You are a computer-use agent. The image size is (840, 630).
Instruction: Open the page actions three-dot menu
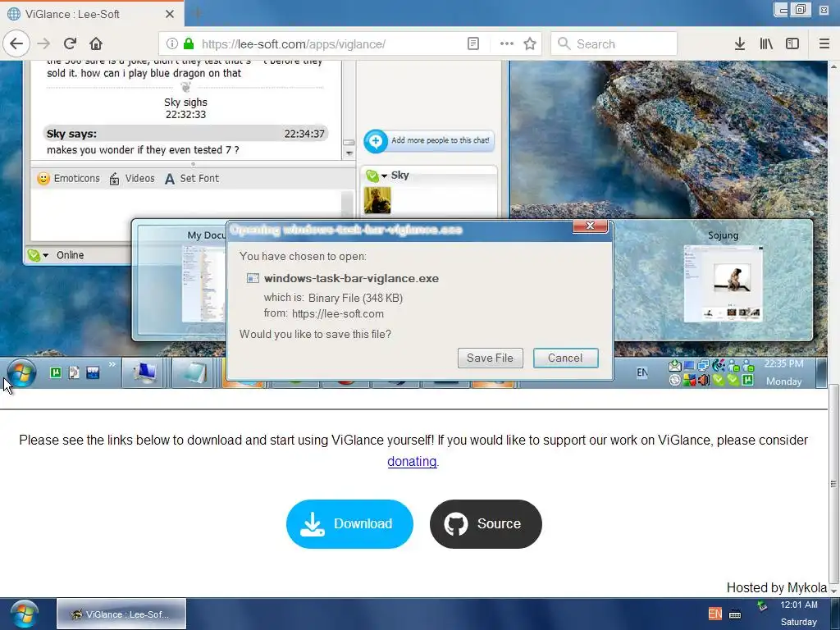[506, 44]
